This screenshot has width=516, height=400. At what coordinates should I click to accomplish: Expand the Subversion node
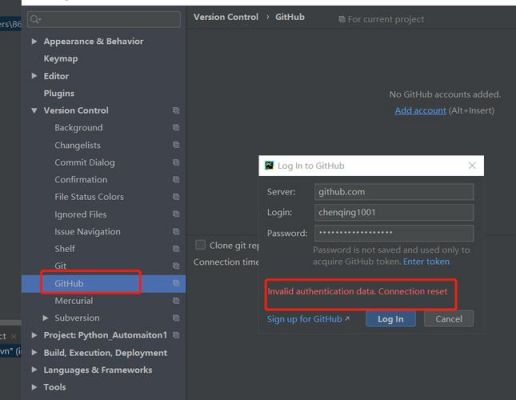[45, 318]
